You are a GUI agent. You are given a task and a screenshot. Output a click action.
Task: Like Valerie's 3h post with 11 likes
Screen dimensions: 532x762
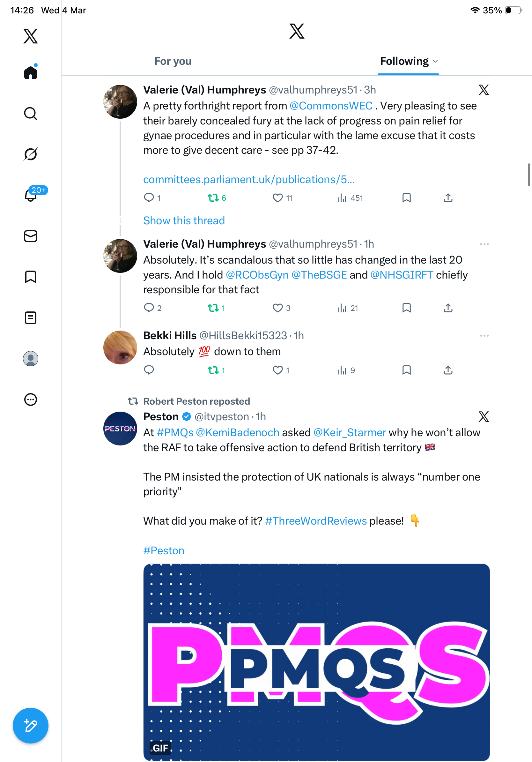[277, 198]
